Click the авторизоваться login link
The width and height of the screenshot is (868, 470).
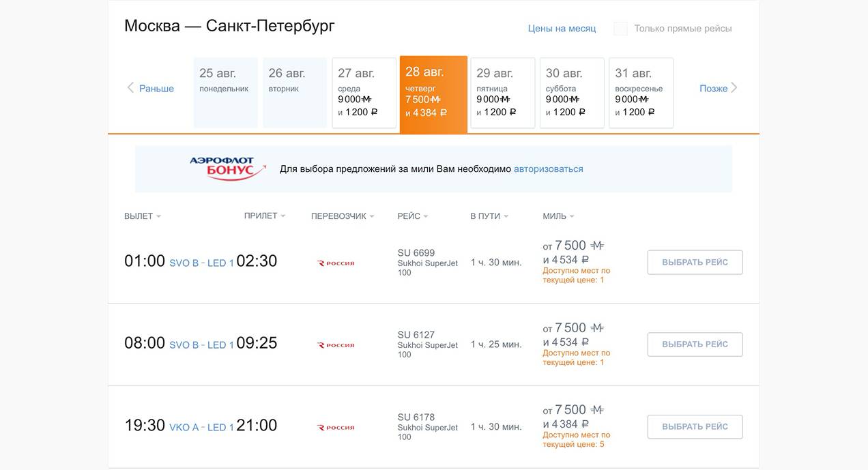tap(549, 169)
